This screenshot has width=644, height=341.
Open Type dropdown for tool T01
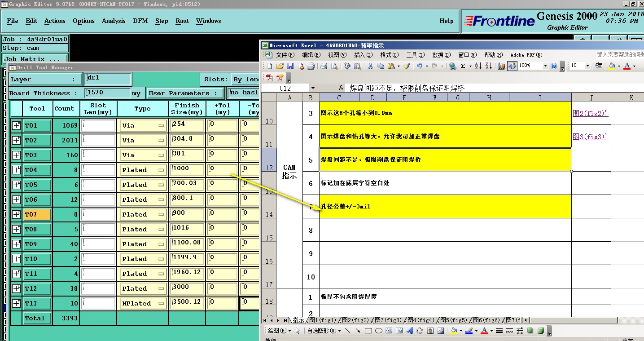[142, 125]
